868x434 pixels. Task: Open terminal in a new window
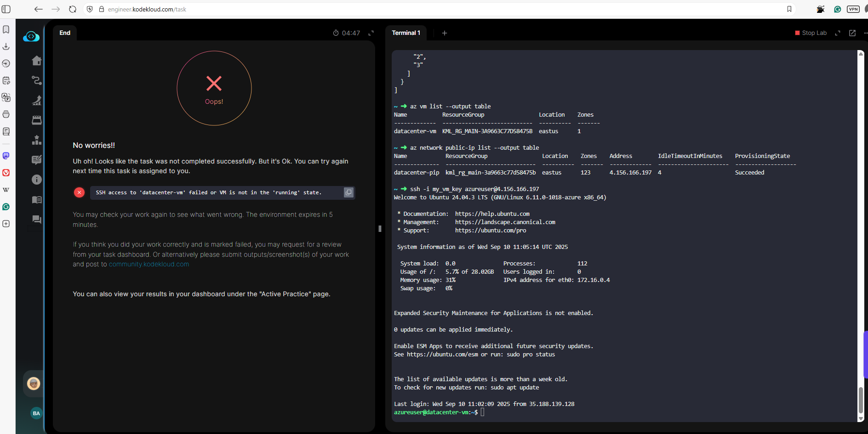pyautogui.click(x=852, y=33)
